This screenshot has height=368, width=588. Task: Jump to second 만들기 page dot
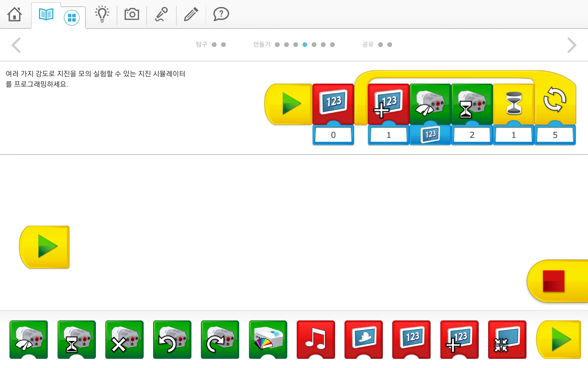tap(286, 45)
